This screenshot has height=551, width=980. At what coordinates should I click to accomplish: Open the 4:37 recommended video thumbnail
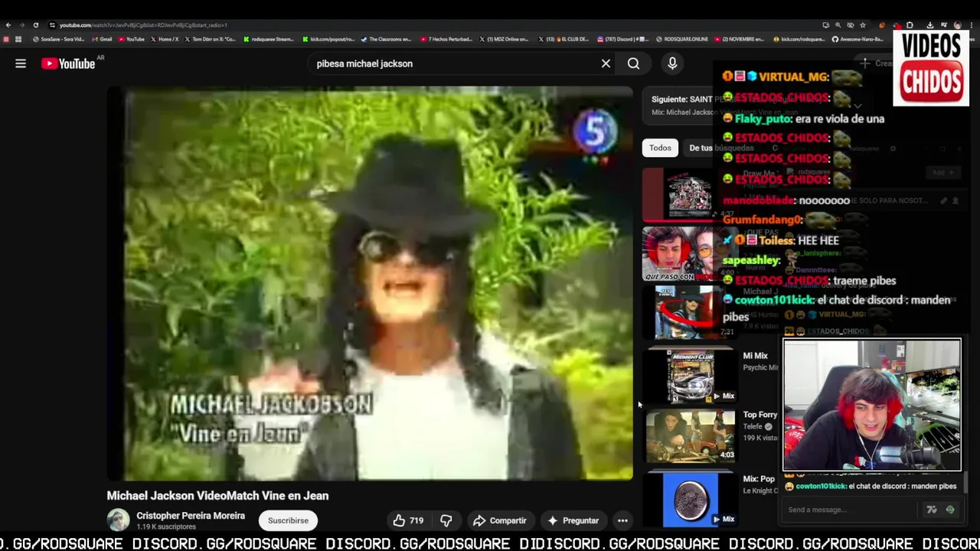[688, 194]
